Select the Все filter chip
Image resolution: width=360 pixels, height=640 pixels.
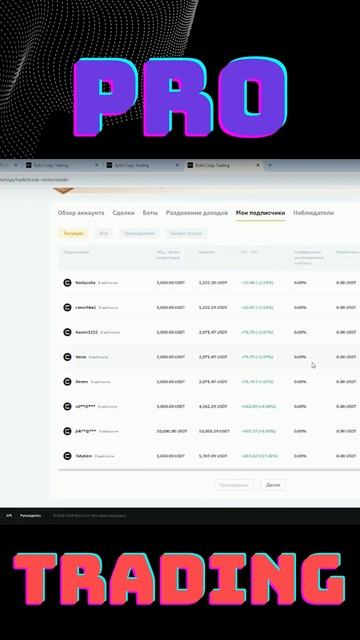[x=104, y=233]
